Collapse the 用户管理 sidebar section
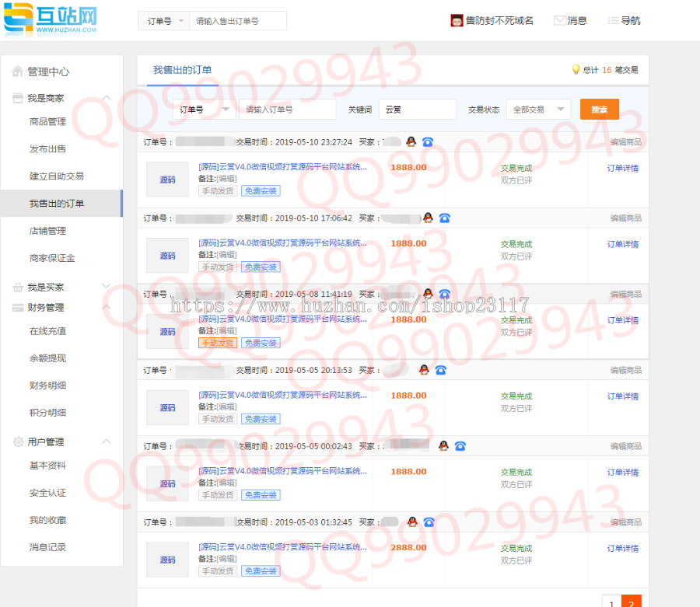 pos(107,441)
